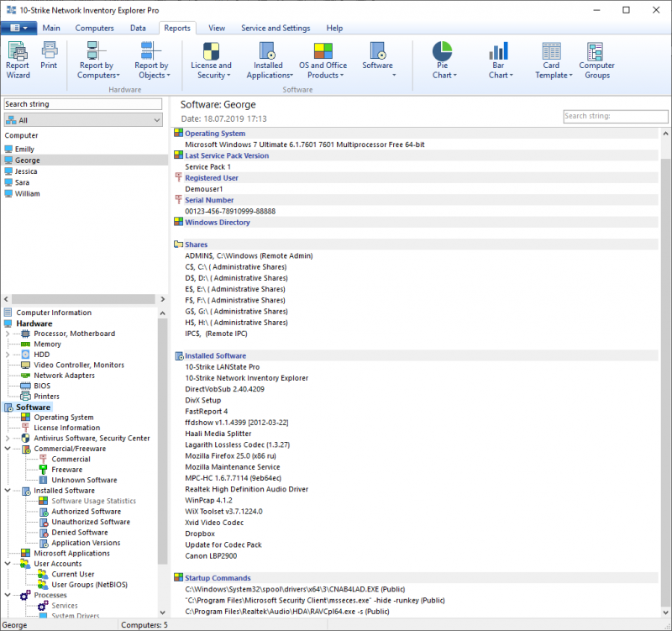This screenshot has width=672, height=631.
Task: Click the Shares section heading
Action: 196,245
